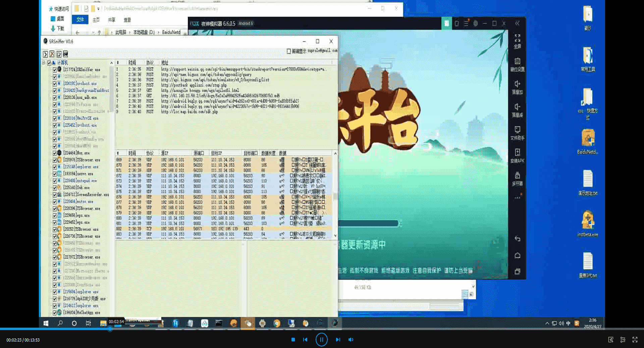
Task: Increase Nox emulator volume (音量加)
Action: (x=517, y=87)
